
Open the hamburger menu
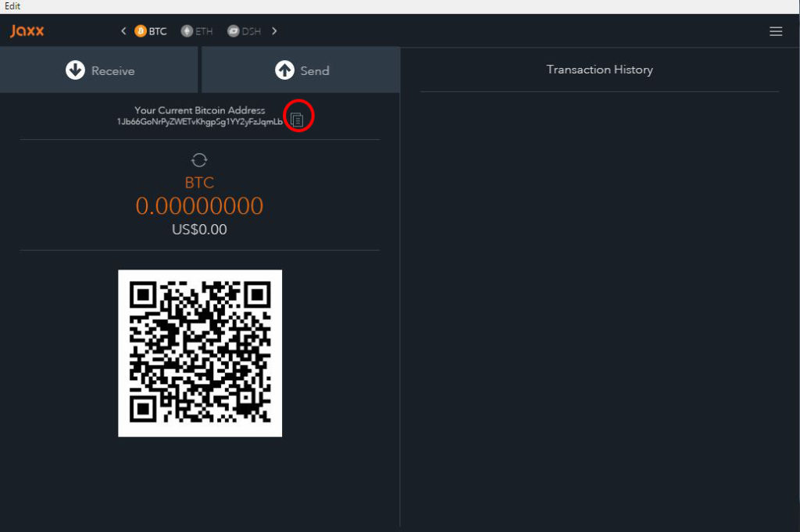coord(776,31)
